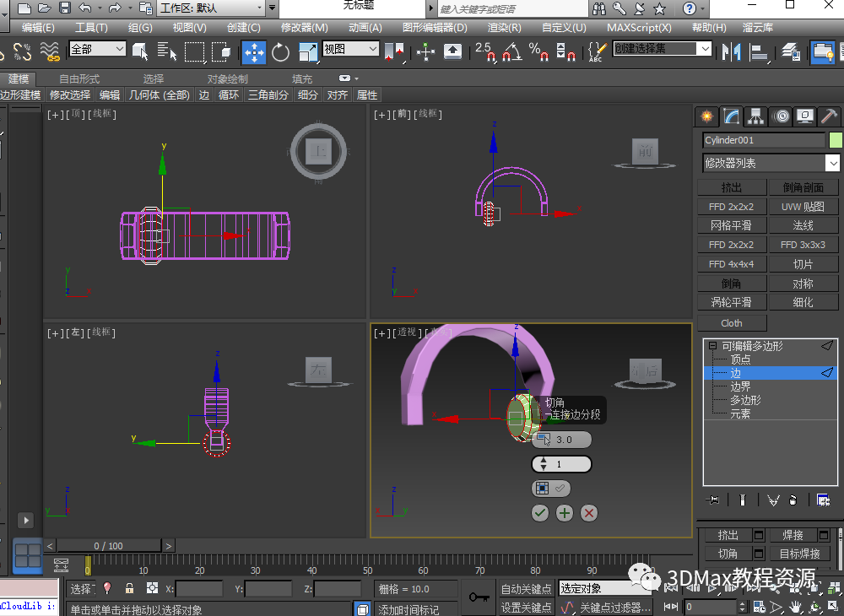844x616 pixels.
Task: Select the Move transform tool
Action: click(x=254, y=51)
